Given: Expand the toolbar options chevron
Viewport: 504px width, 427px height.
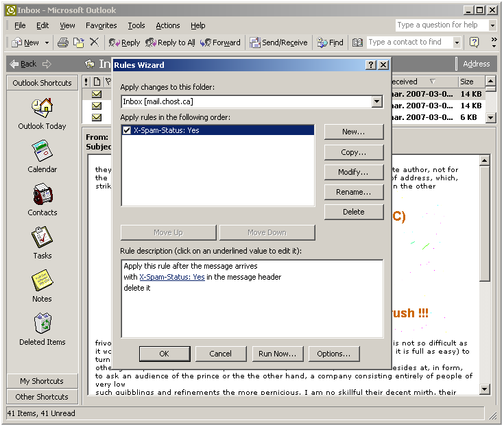Looking at the screenshot, I should [x=494, y=42].
